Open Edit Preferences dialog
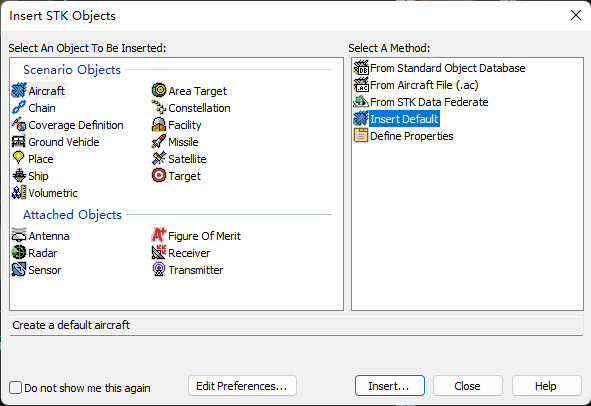591x406 pixels. 242,386
